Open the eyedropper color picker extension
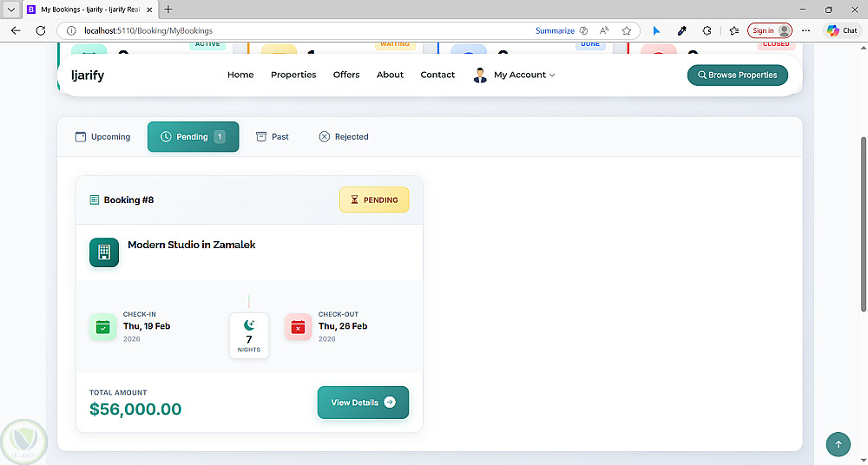This screenshot has width=868, height=465. click(x=682, y=31)
